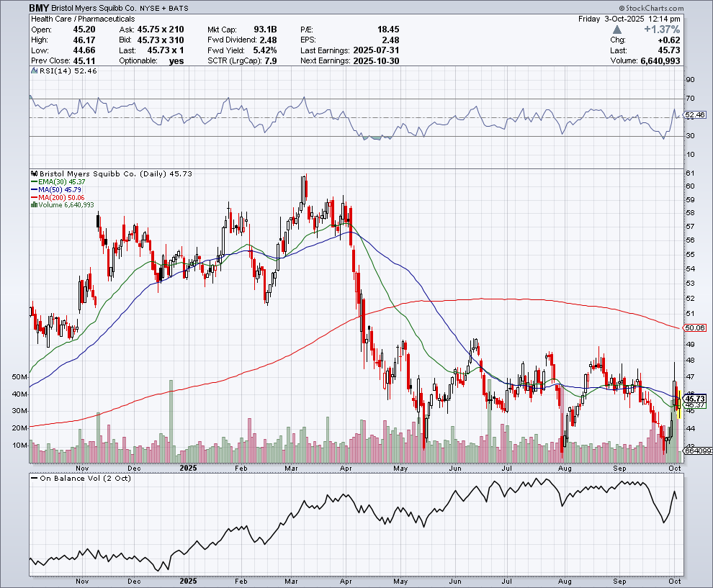Click the BMY ticker symbol in header

coord(39,7)
